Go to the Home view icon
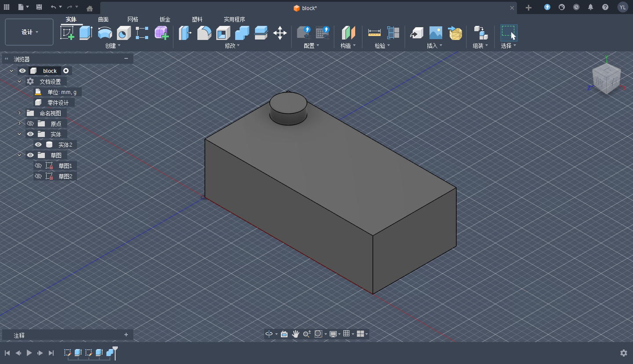The height and width of the screenshot is (364, 633). pyautogui.click(x=90, y=8)
